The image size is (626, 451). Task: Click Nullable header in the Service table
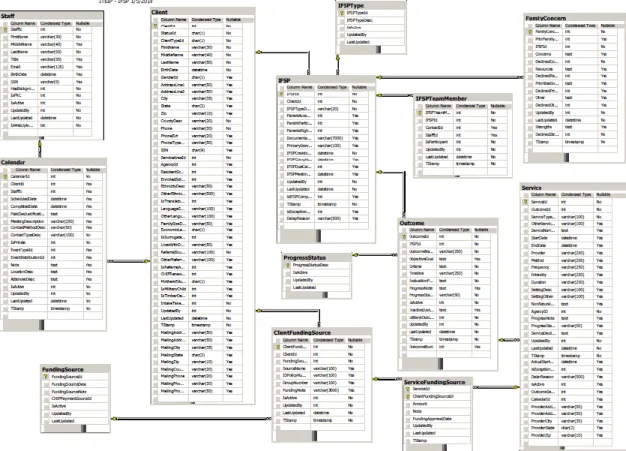point(603,194)
